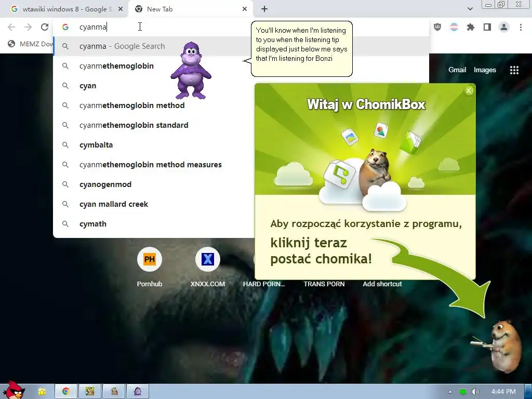Reload the page with the refresh icon

point(45,27)
